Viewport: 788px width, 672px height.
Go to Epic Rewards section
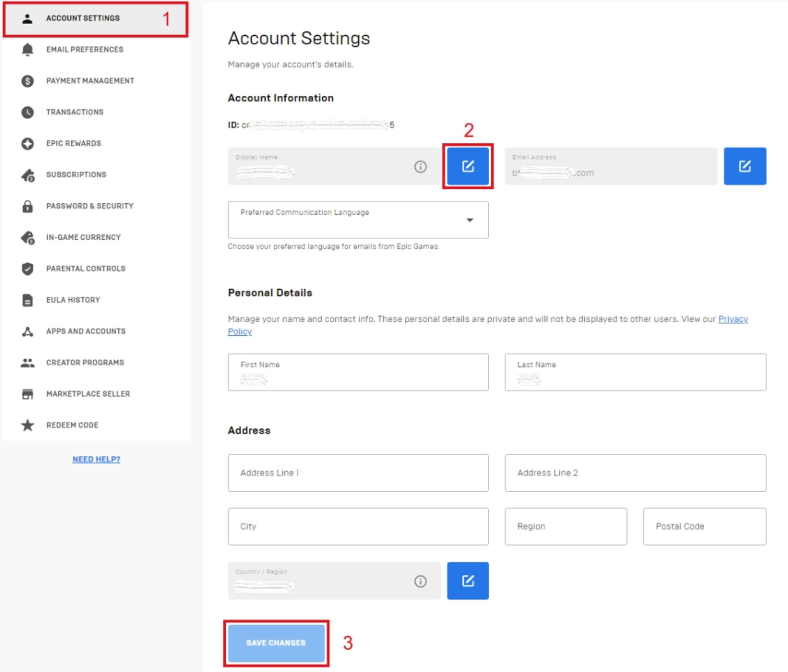73,143
